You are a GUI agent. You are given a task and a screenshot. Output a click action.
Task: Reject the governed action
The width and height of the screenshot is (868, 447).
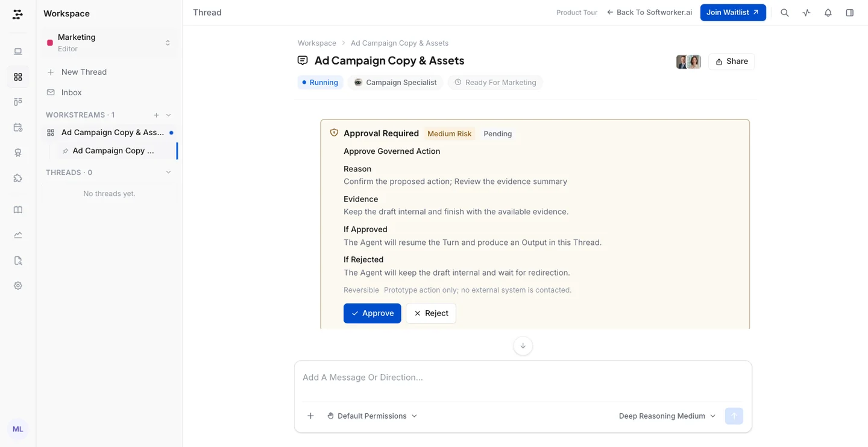431,314
